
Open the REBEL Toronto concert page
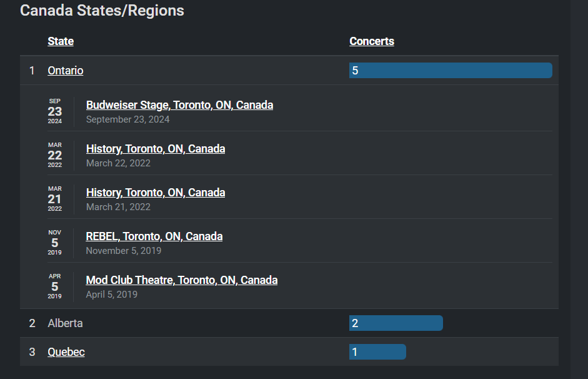(x=154, y=236)
